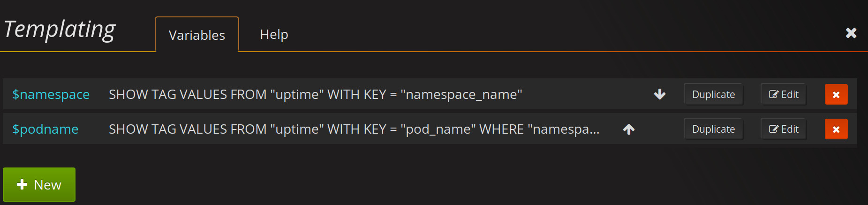The height and width of the screenshot is (205, 868).
Task: Move the $podname variable up with the arrow
Action: tap(629, 129)
